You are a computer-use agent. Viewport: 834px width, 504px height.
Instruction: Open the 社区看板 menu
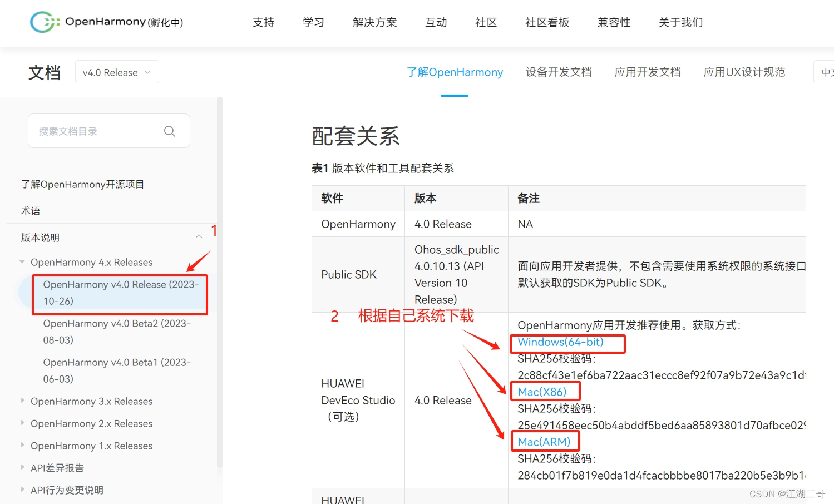coord(547,22)
